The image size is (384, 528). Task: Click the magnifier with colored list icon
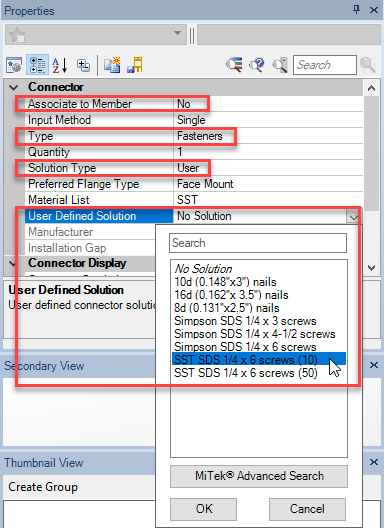tap(234, 64)
